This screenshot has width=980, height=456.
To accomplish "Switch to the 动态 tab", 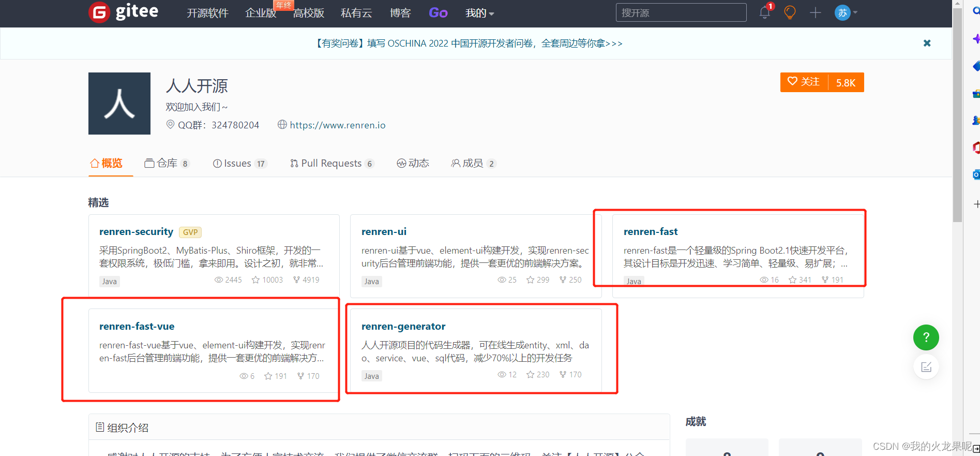I will tap(413, 164).
